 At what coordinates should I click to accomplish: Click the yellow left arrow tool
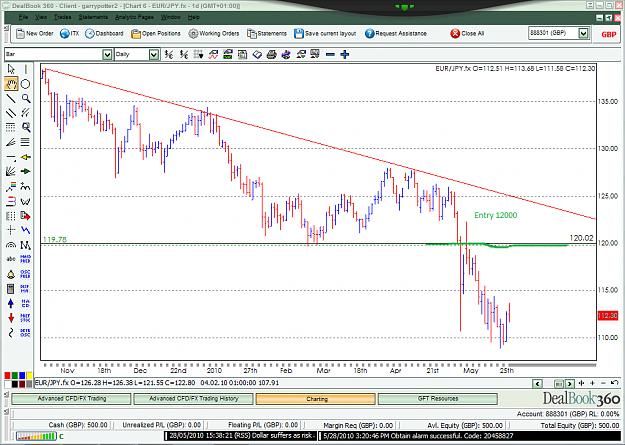pyautogui.click(x=26, y=157)
